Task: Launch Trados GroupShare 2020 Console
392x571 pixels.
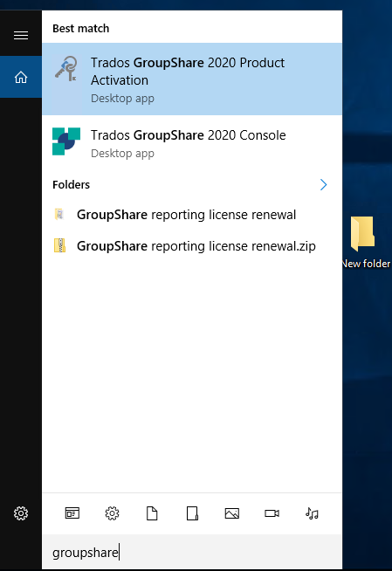Action: click(192, 143)
